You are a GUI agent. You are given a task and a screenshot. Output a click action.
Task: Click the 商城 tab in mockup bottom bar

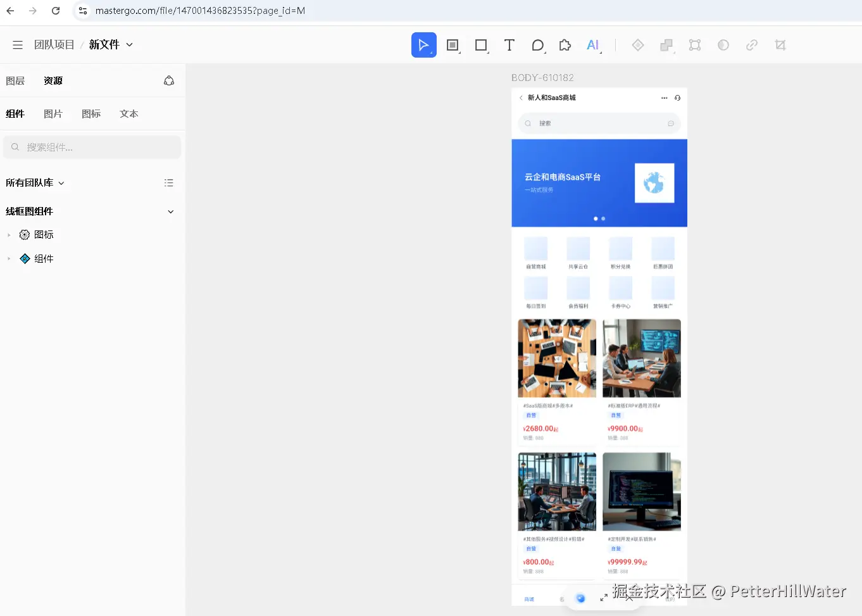[x=529, y=599]
